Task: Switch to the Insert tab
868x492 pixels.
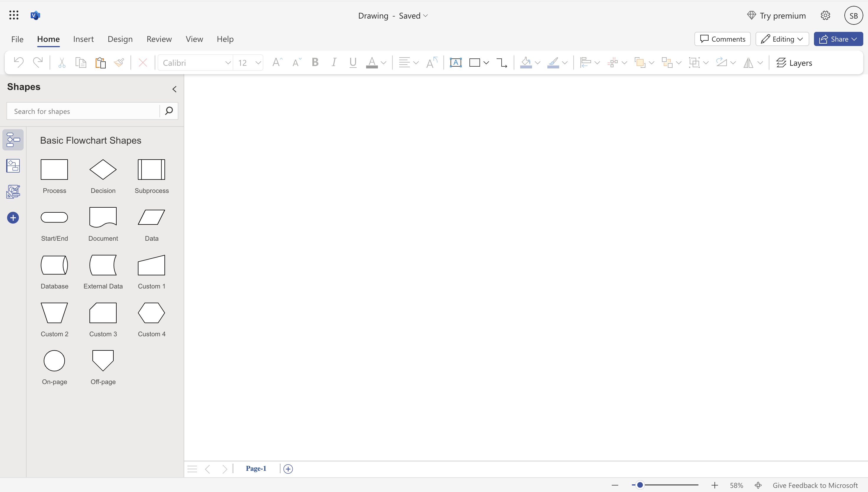Action: [84, 39]
